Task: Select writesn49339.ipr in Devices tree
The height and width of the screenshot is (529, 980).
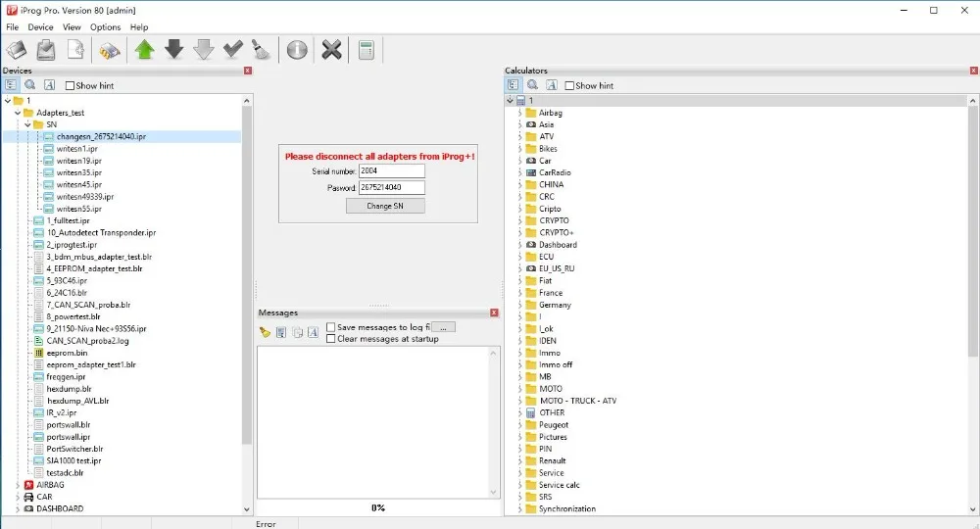Action: point(85,197)
